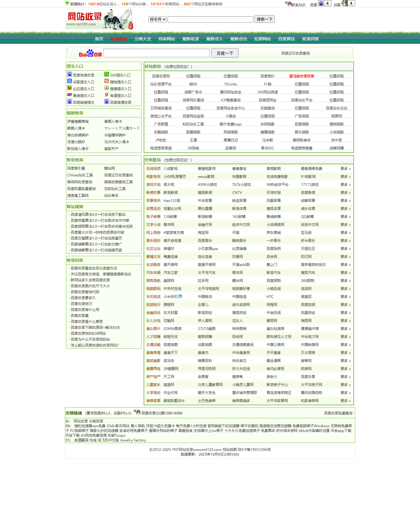Expand 更多 for 装修家居 row
Screen dimensions: 420x509
click(x=345, y=401)
